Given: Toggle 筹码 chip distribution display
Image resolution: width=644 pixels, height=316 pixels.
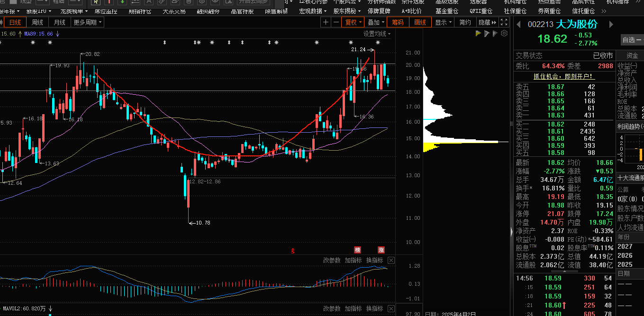Looking at the screenshot, I should click(398, 22).
